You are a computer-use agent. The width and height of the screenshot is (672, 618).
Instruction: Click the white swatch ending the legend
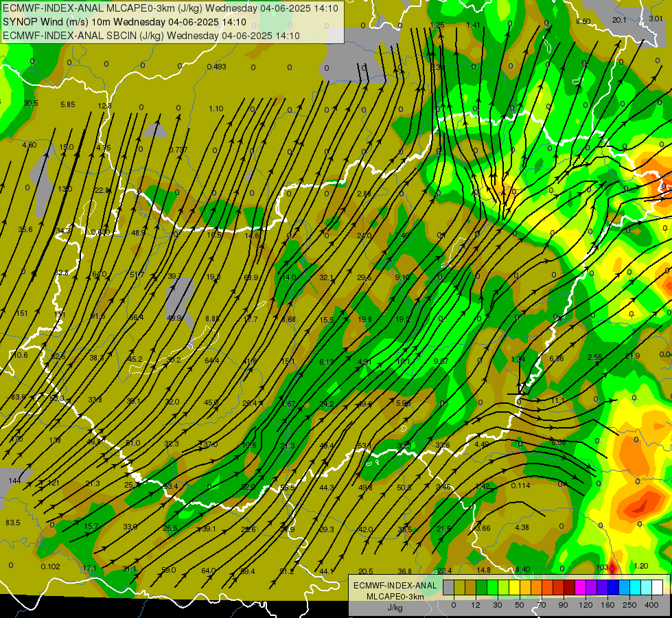(658, 587)
